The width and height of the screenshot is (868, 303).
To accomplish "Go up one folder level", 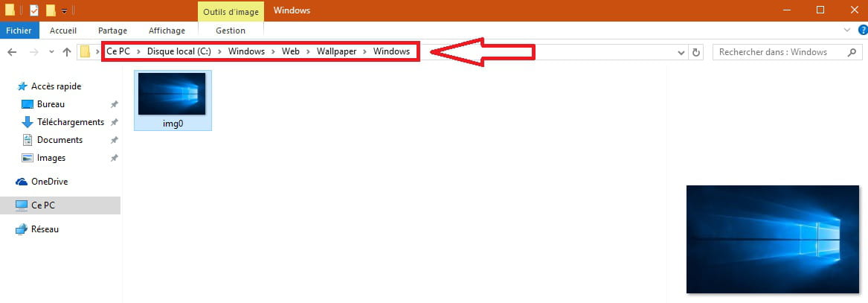I will (x=67, y=53).
